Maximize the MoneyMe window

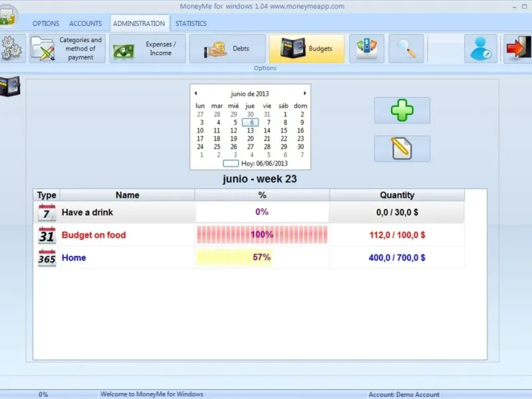525,7
